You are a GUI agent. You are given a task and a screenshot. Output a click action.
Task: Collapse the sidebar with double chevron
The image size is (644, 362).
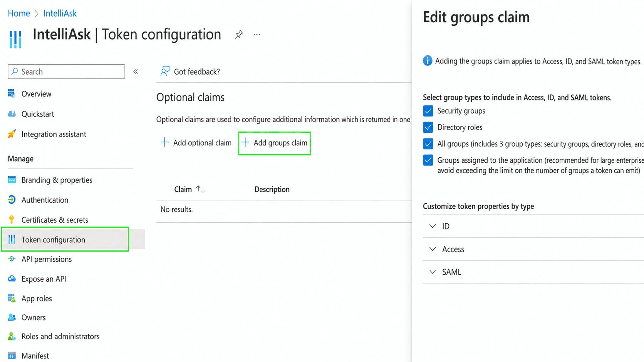coord(136,72)
